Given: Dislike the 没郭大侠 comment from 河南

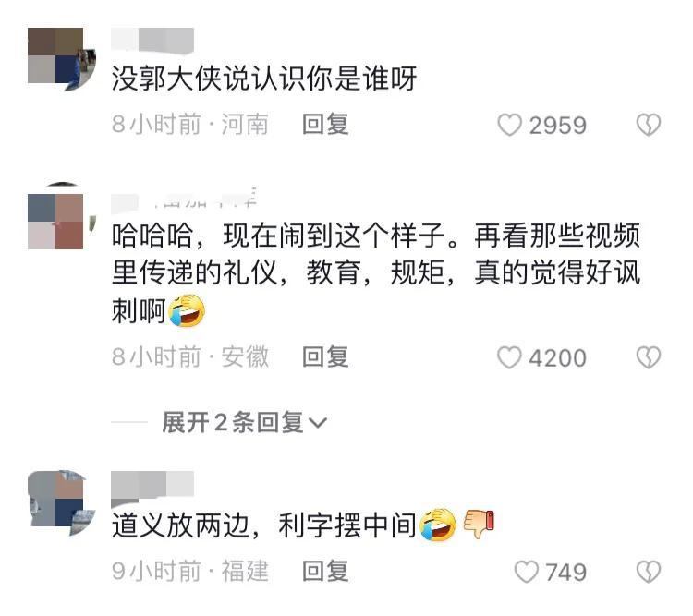Looking at the screenshot, I should [649, 125].
